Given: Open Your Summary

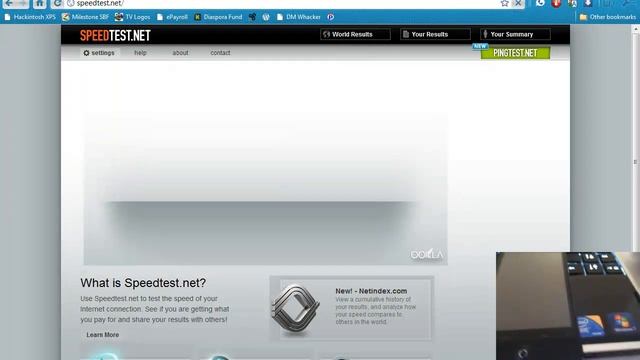Looking at the screenshot, I should [x=515, y=34].
